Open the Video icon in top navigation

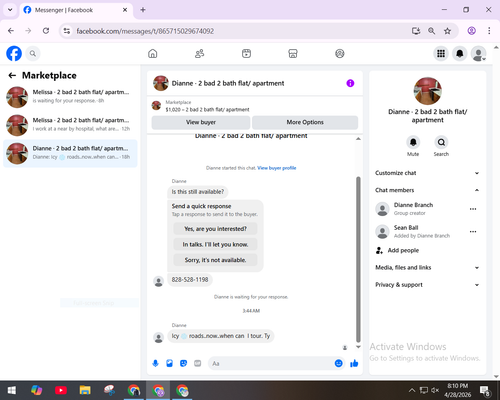246,53
